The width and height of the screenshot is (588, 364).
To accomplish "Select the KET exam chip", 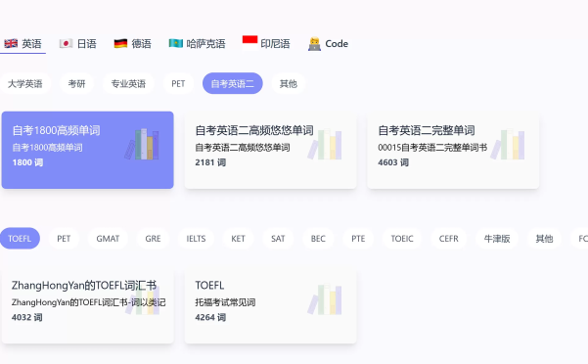I will click(238, 239).
